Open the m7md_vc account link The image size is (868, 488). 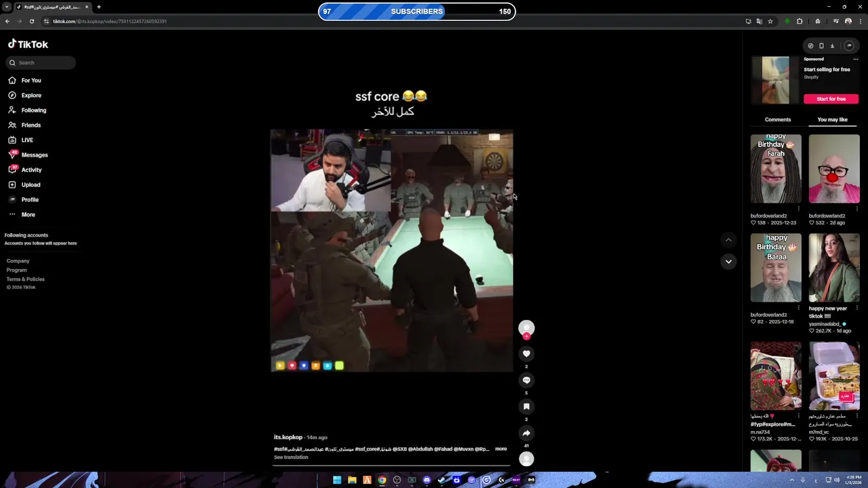tap(818, 432)
